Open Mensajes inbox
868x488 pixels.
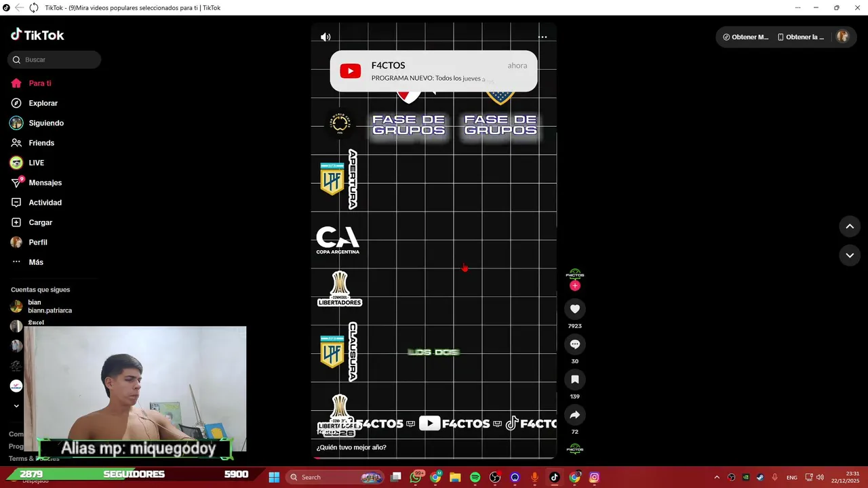[36, 183]
